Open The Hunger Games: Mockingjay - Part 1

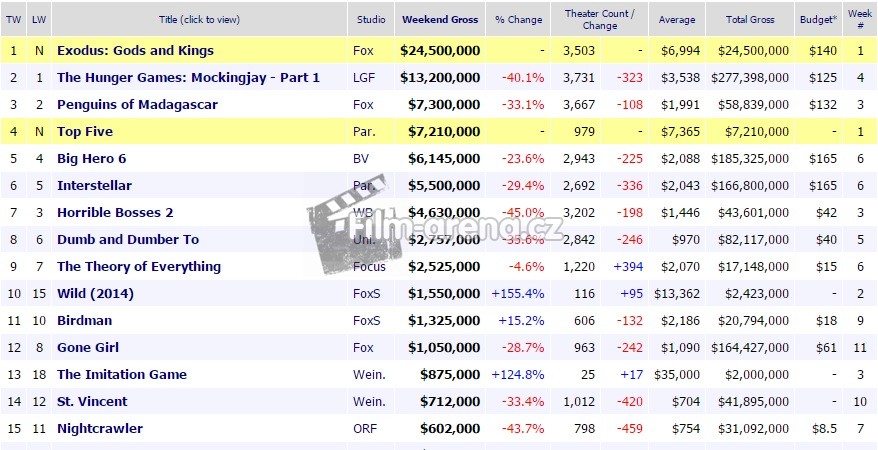188,77
